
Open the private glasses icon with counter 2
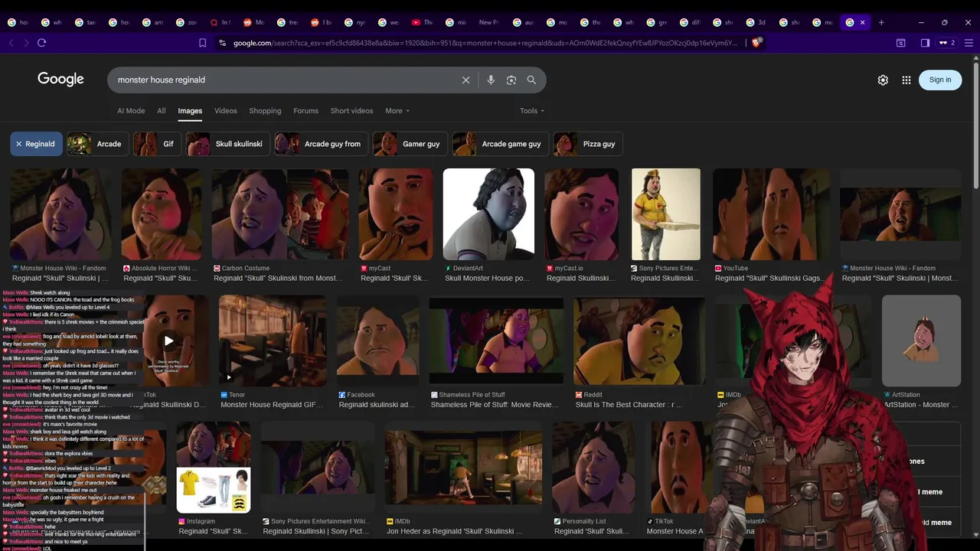(947, 43)
